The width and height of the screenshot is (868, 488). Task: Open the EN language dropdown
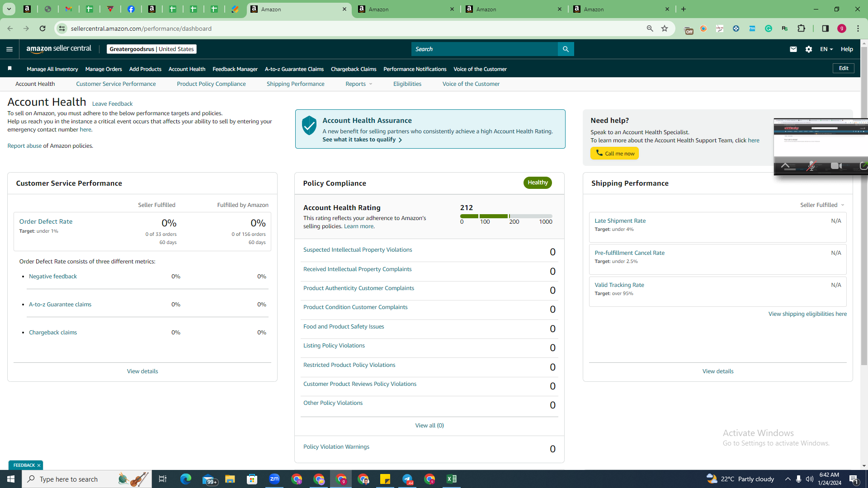[x=826, y=49]
